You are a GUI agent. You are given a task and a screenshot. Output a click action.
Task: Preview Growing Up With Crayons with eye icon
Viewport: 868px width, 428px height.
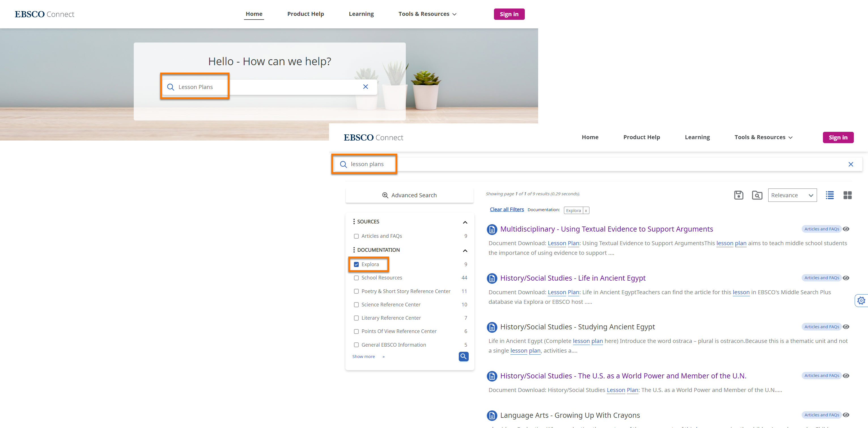[846, 415]
